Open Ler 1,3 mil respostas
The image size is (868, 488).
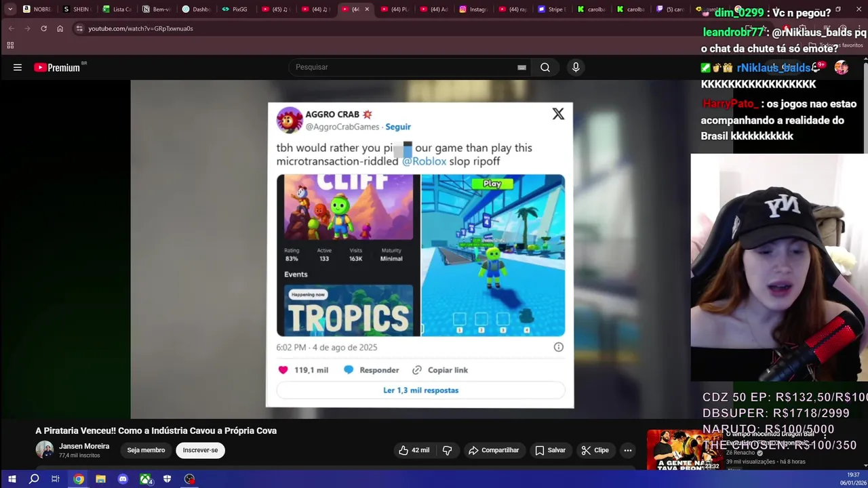point(420,390)
